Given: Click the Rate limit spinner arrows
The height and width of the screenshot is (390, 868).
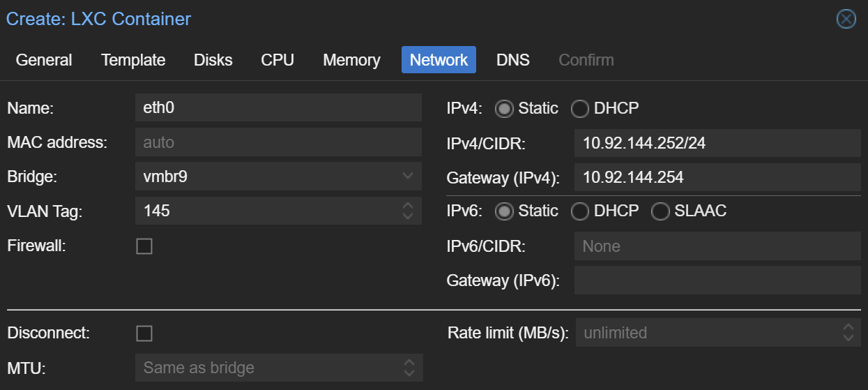Looking at the screenshot, I should (x=848, y=333).
